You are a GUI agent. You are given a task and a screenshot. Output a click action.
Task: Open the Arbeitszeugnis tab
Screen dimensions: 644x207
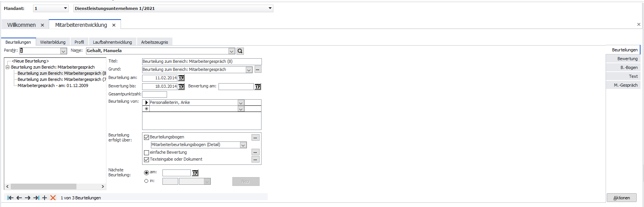[x=154, y=42]
